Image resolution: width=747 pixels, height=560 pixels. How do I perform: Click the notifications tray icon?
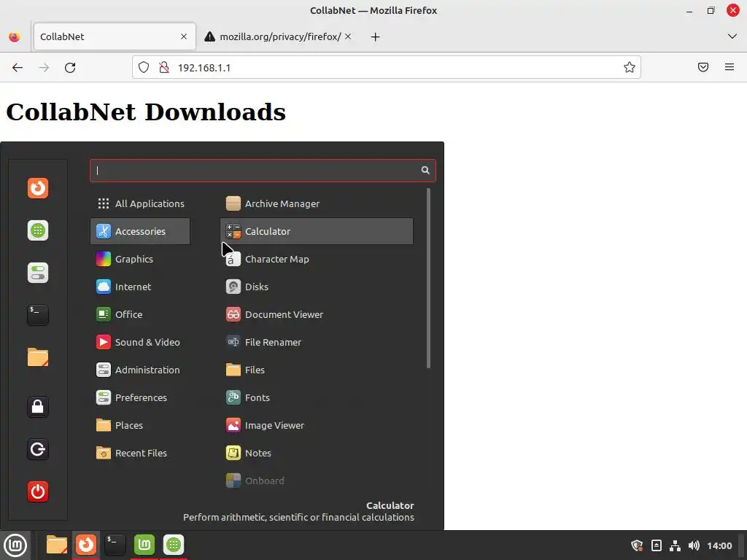tap(657, 545)
